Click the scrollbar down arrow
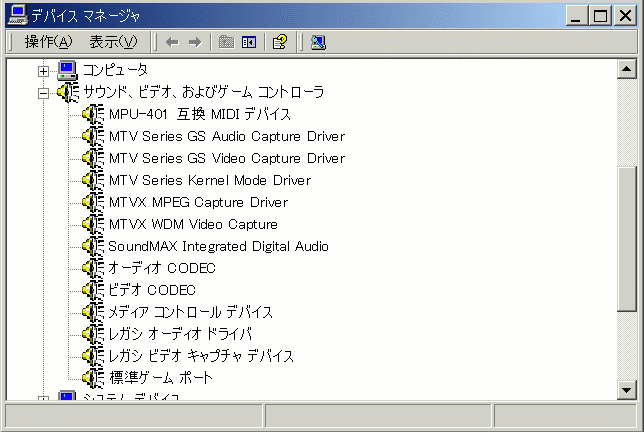Screen dimensions: 644x432 click(627, 389)
